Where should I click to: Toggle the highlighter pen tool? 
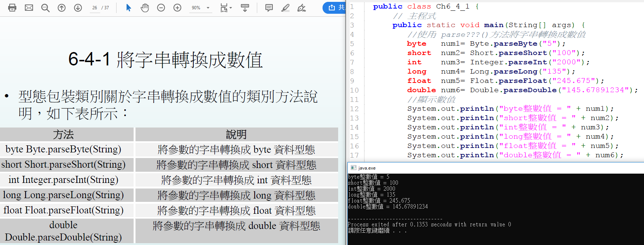(x=285, y=8)
